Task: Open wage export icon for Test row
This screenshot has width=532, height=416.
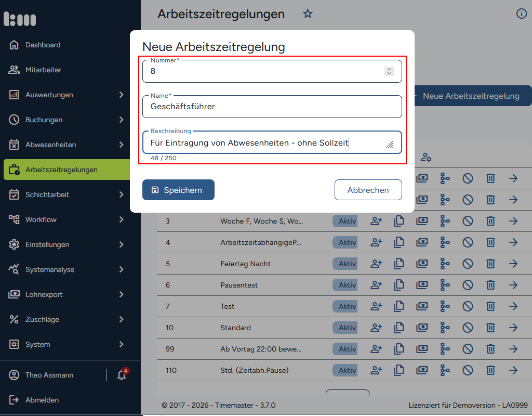Action: [x=422, y=306]
